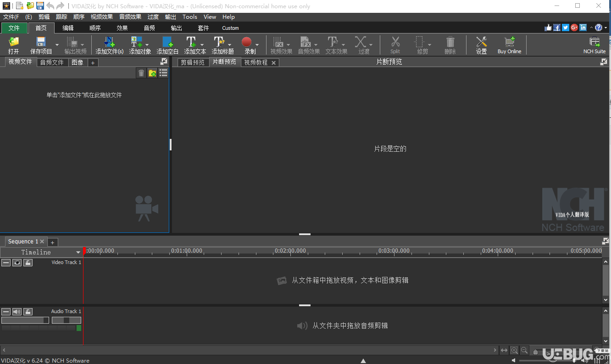This screenshot has height=364, width=611.
Task: Open the 视频效果 menu bar item
Action: 101,17
